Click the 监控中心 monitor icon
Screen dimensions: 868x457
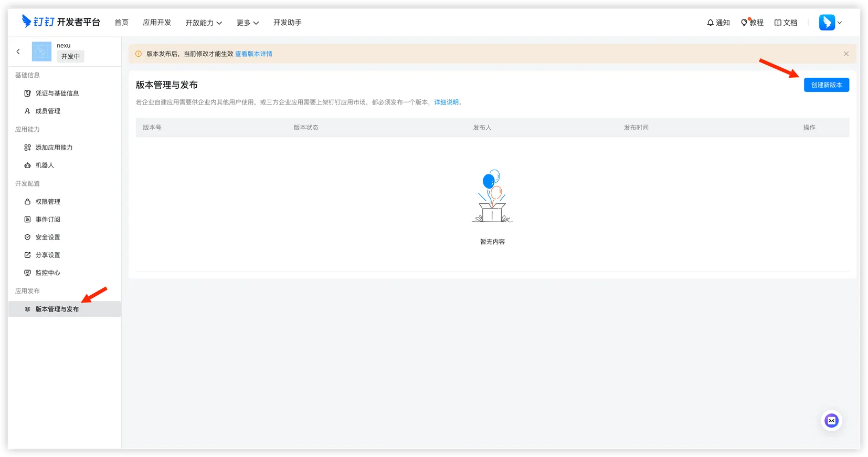[x=27, y=273]
